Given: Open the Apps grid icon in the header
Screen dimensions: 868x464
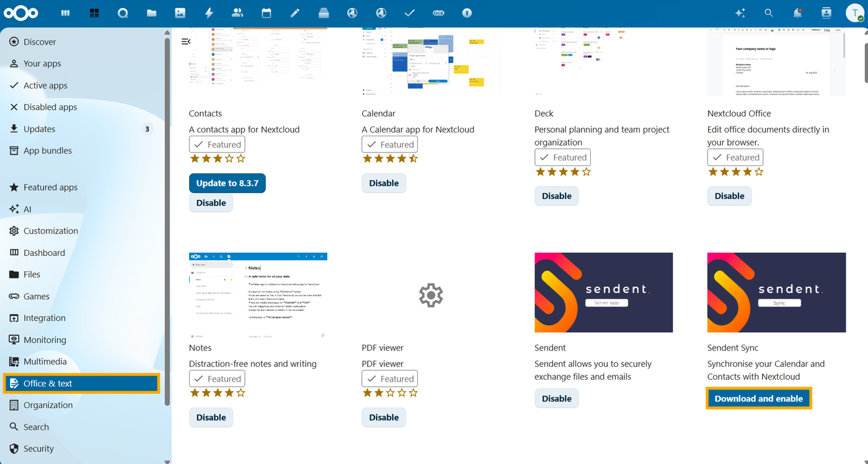Looking at the screenshot, I should tap(94, 13).
